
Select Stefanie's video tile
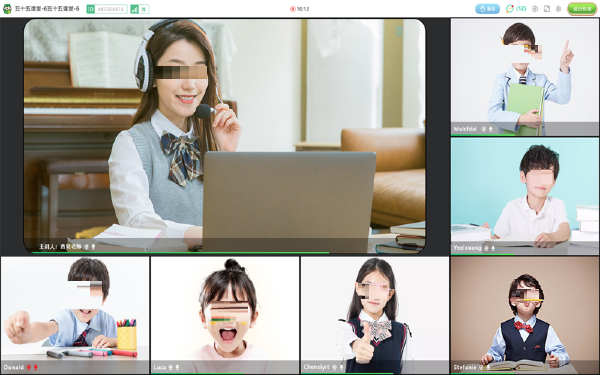coord(525,315)
